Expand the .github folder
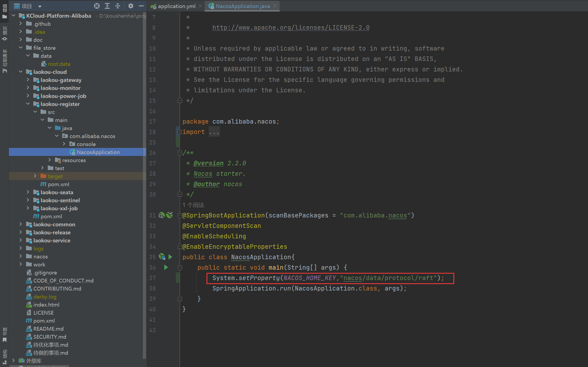Screen dimensions: 588x367 21,24
